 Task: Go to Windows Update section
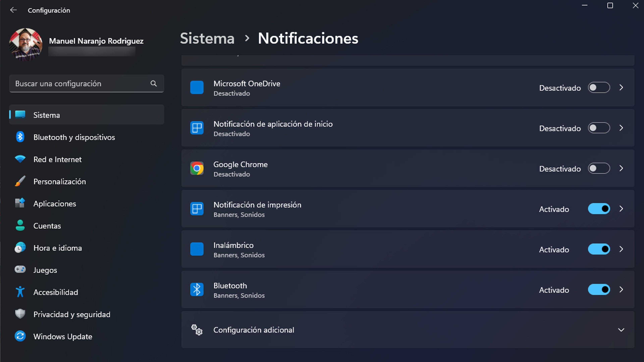coord(87,336)
